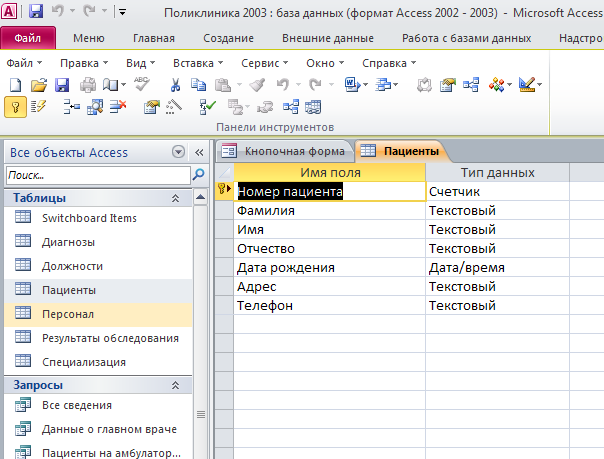Click the Lookup column magnifier icon

pos(95,107)
